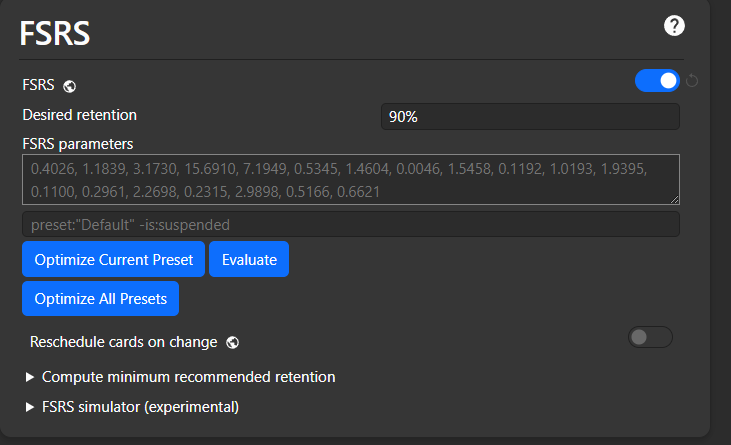Grab the parameters box resize handle
This screenshot has height=445, width=731.
(x=675, y=199)
